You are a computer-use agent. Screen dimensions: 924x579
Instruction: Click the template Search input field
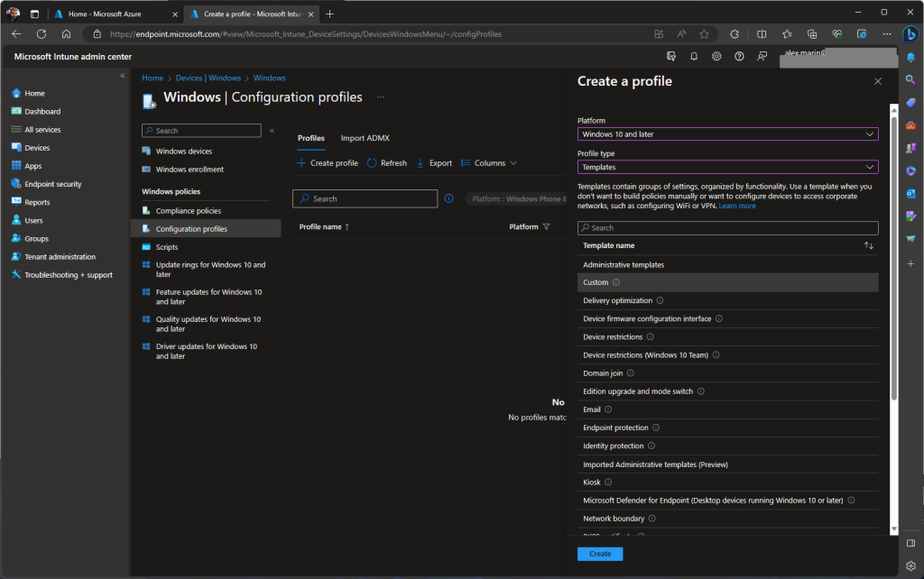click(727, 228)
